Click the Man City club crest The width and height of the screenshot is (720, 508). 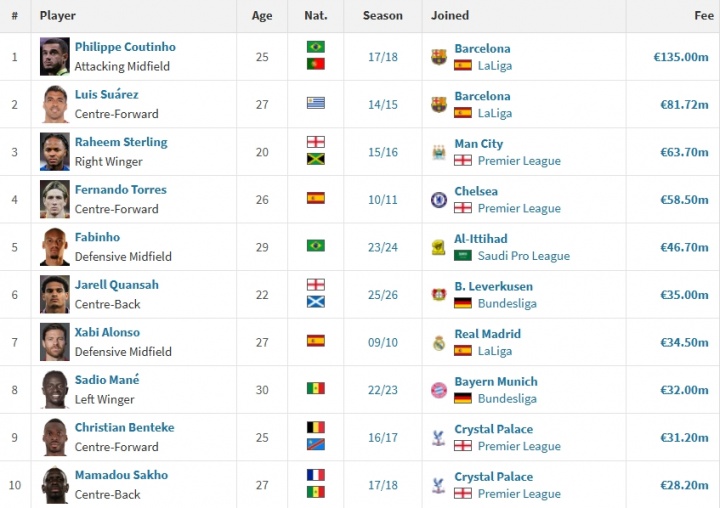pyautogui.click(x=438, y=152)
